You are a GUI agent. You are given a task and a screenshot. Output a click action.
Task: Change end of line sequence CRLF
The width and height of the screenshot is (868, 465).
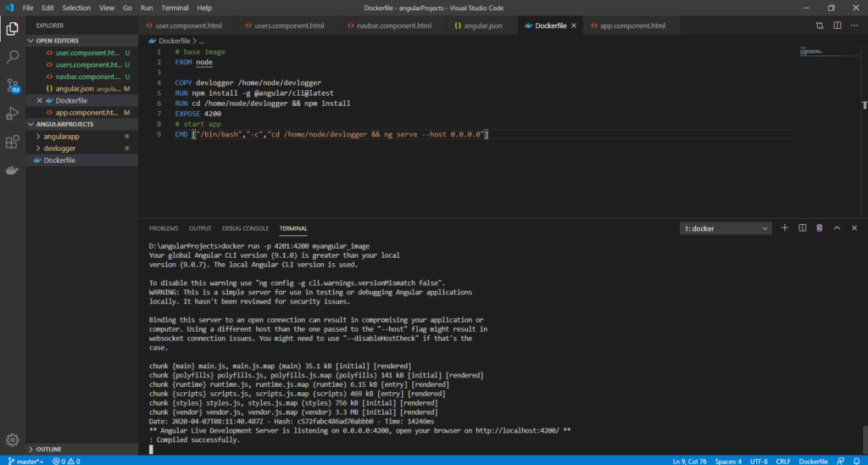[782, 461]
